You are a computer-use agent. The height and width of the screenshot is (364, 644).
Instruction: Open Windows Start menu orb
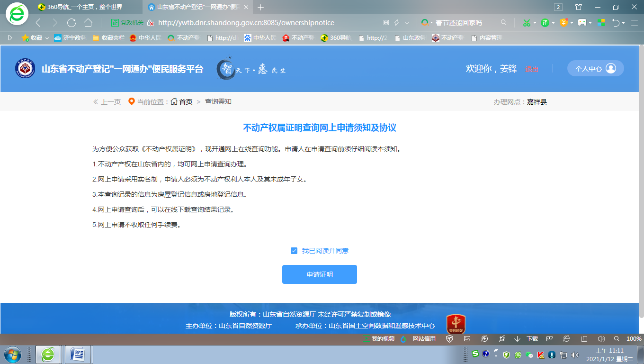(x=12, y=355)
